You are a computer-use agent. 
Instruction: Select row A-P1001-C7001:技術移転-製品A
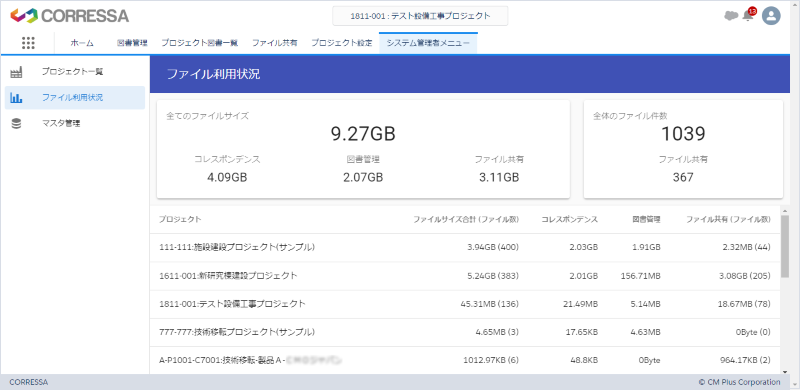point(465,360)
